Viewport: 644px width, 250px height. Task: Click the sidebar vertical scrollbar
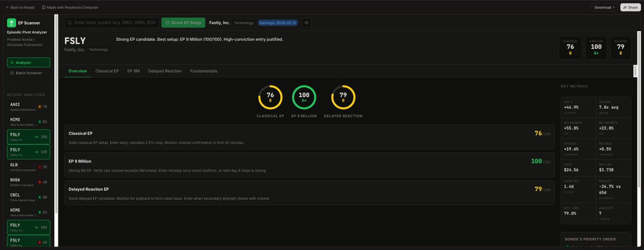point(57,132)
